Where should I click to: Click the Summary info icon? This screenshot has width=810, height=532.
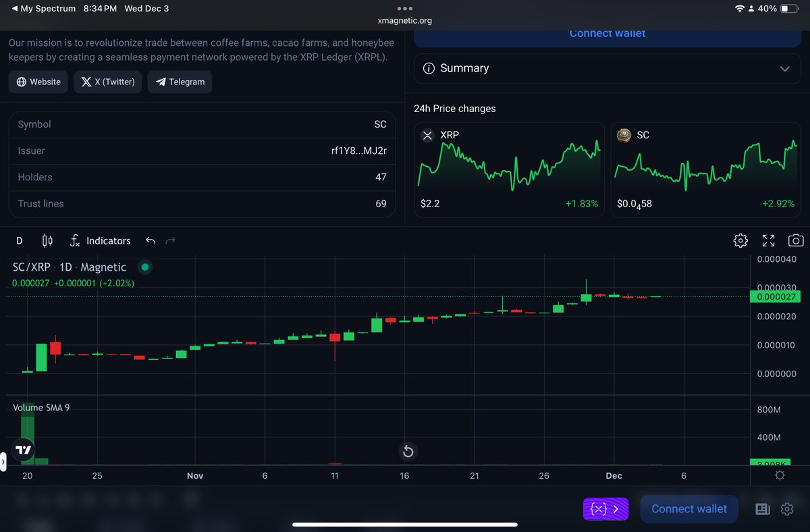428,68
